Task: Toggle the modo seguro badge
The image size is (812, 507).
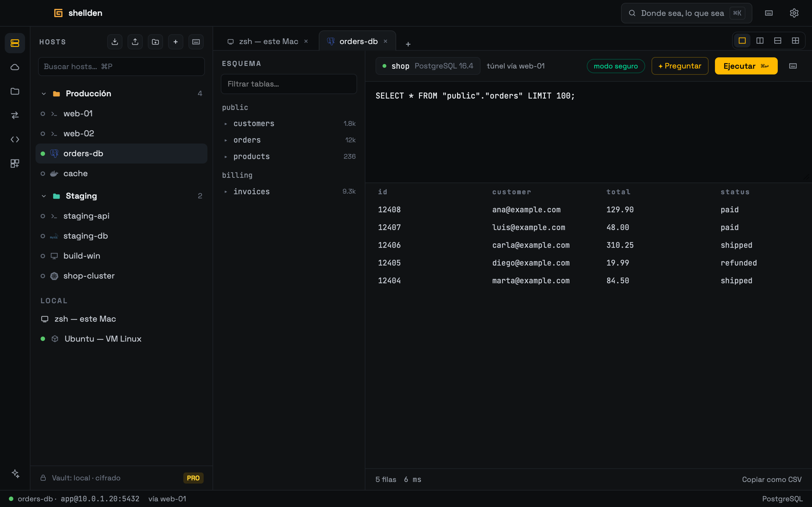Action: (616, 66)
